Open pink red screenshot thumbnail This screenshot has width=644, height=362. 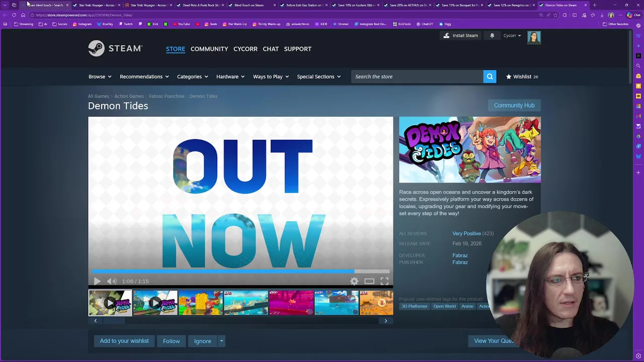291,303
